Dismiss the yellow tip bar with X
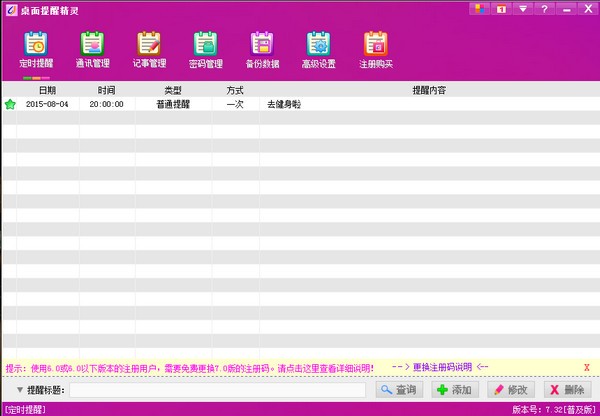This screenshot has height=416, width=600. pos(586,367)
